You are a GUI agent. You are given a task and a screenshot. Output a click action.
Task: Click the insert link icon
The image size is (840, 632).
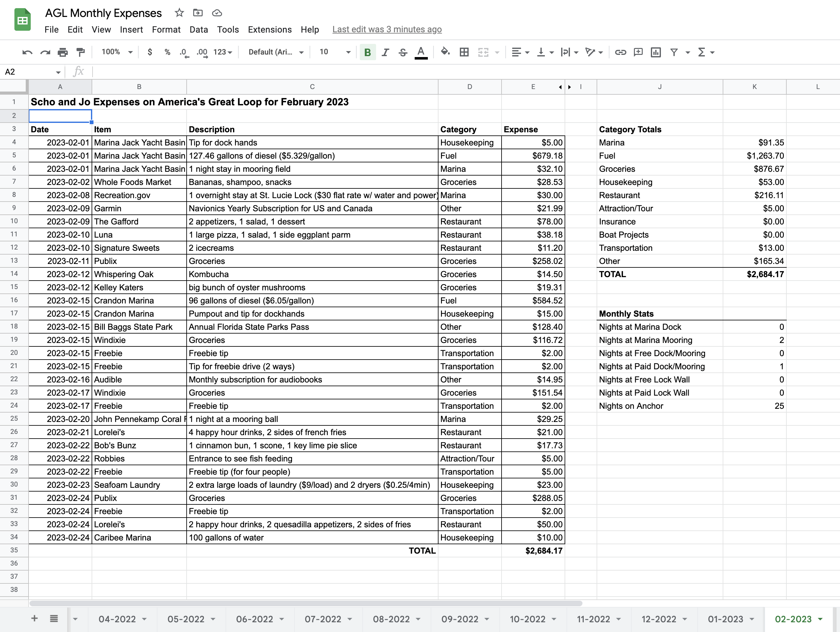coord(620,52)
